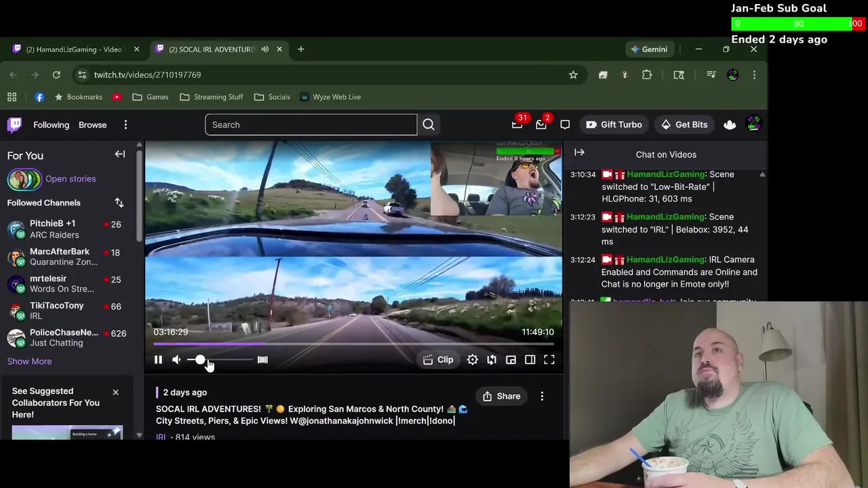Click the search magnifier button

pos(429,125)
